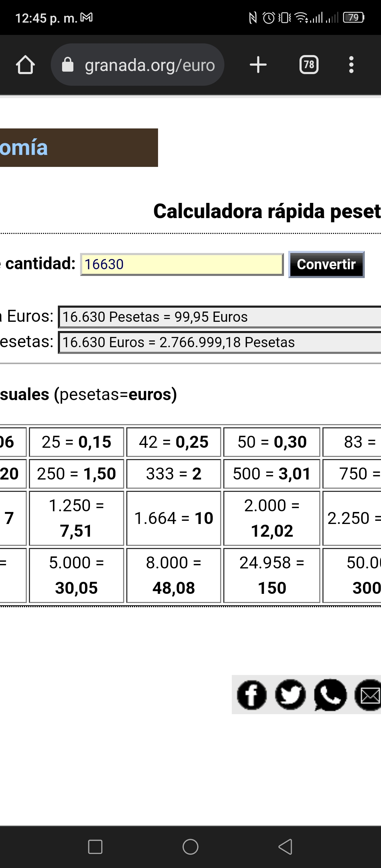The width and height of the screenshot is (381, 868).
Task: Open the Chrome three-dot menu
Action: [x=351, y=65]
